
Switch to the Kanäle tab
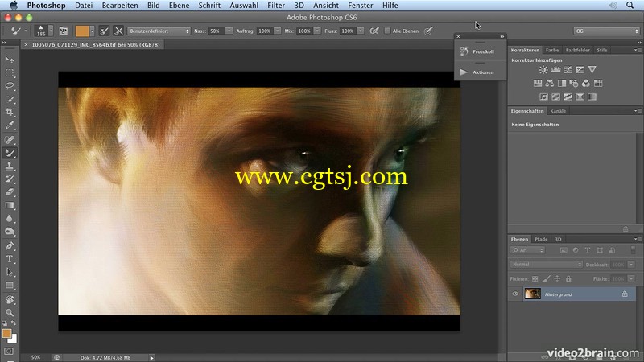(558, 111)
